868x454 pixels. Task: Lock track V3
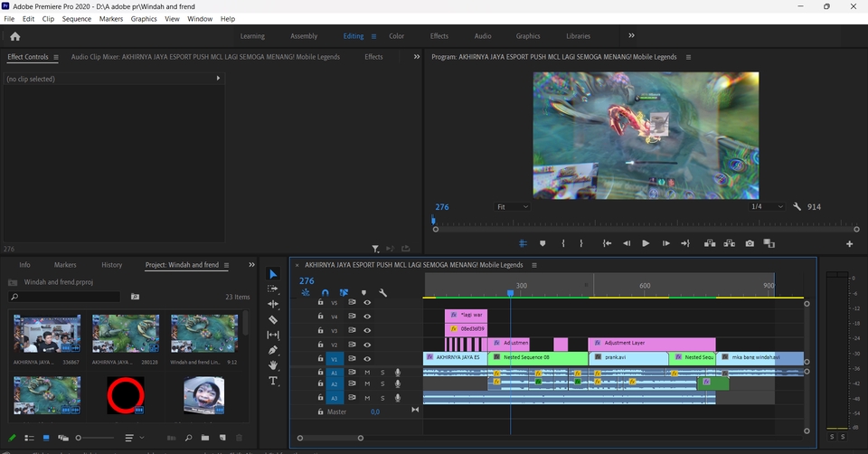tap(320, 330)
